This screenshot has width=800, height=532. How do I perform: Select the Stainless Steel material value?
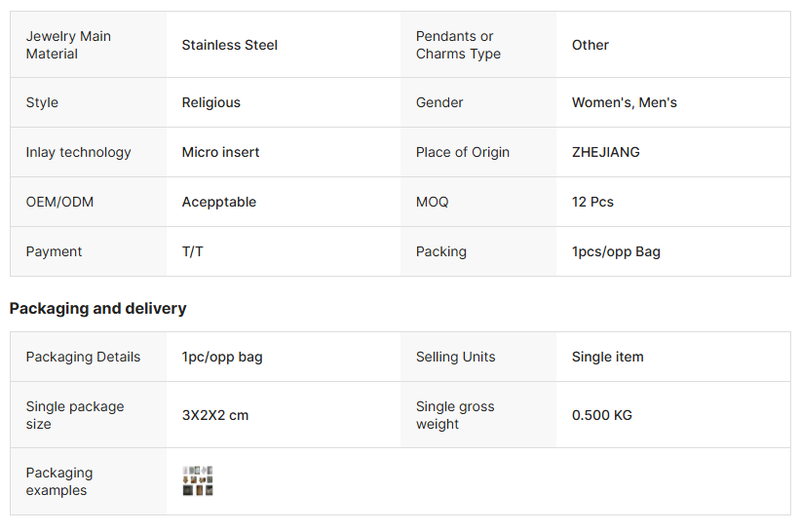tap(230, 45)
